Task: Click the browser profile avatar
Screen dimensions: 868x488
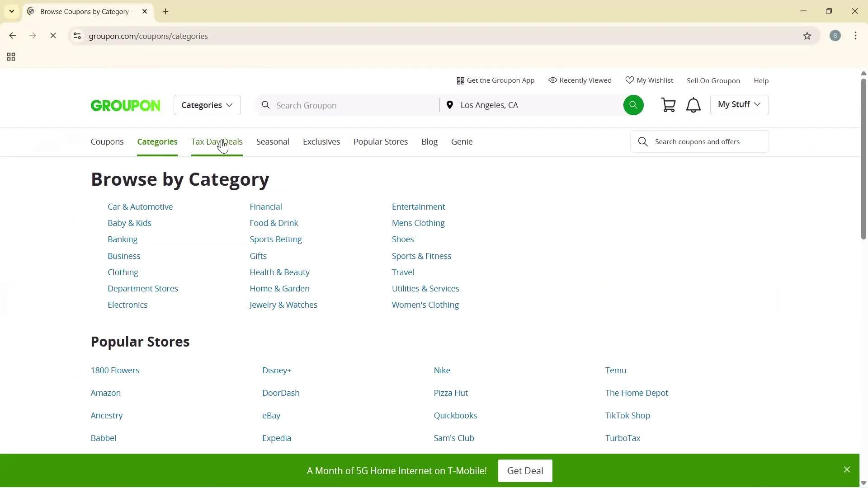Action: click(835, 36)
